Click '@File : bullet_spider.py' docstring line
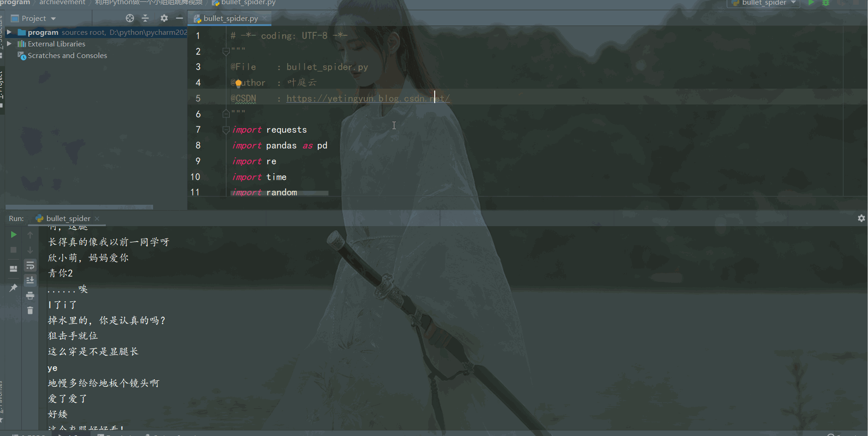This screenshot has height=436, width=868. [x=299, y=67]
